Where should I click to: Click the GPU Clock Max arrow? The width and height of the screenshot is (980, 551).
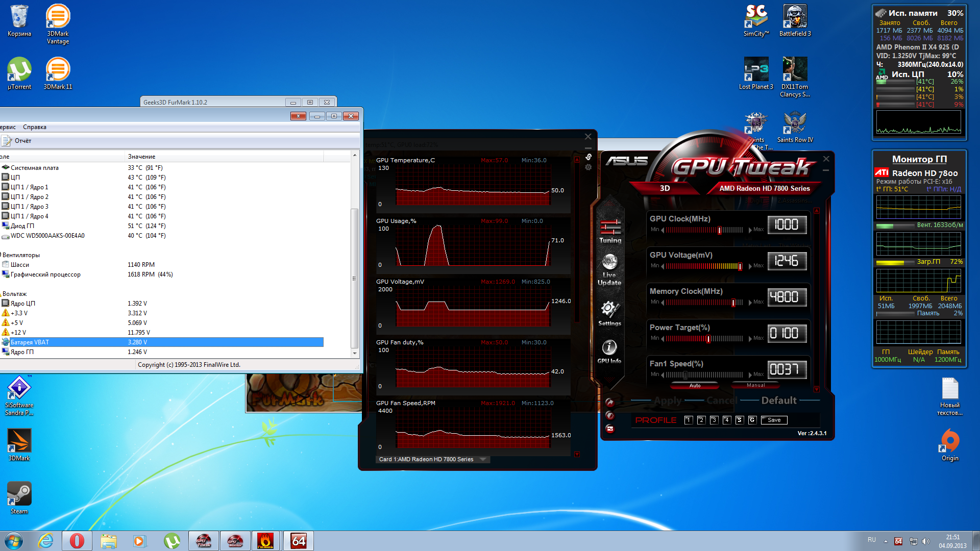pyautogui.click(x=750, y=230)
